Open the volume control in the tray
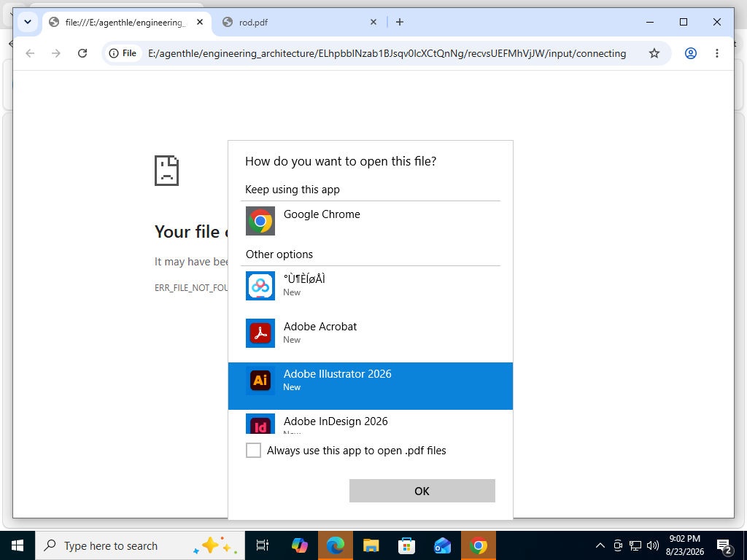The width and height of the screenshot is (747, 560). [653, 545]
